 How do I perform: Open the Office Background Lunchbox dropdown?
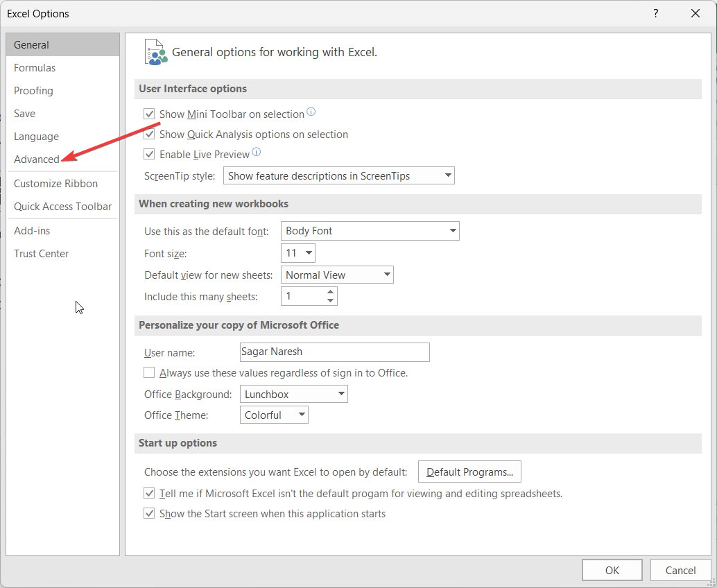pyautogui.click(x=293, y=394)
